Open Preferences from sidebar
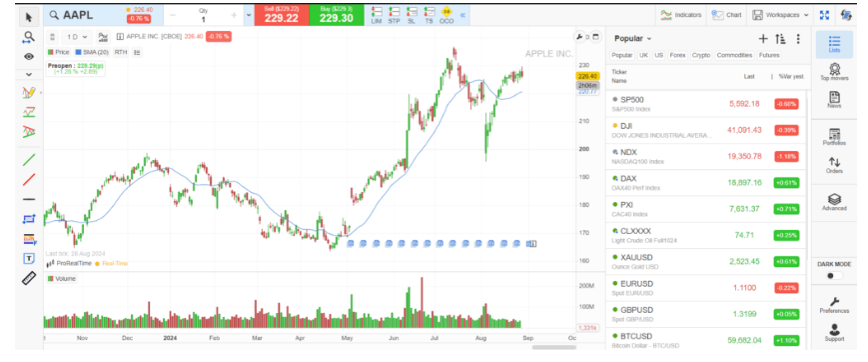The width and height of the screenshot is (868, 362). click(x=835, y=304)
